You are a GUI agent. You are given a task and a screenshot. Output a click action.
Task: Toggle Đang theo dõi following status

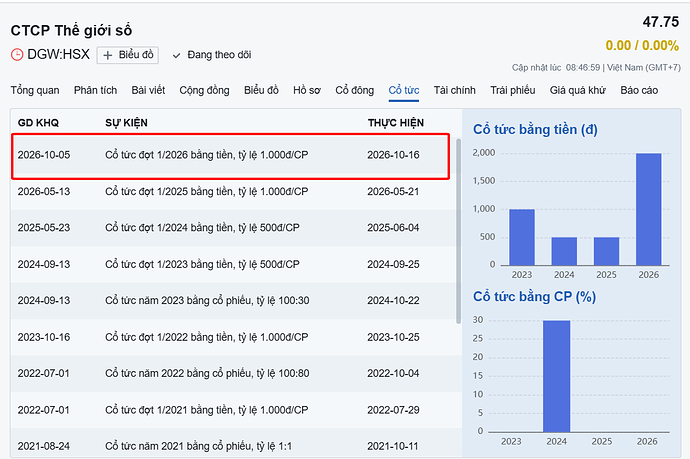coord(212,55)
